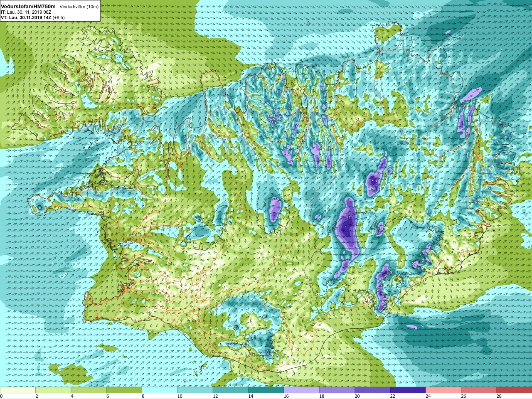Click the red legend swatch above 28
This screenshot has width=532, height=399.
click(x=514, y=390)
